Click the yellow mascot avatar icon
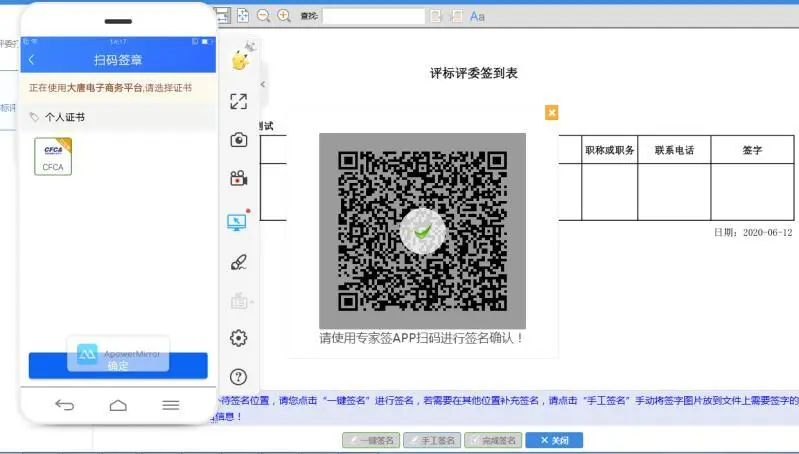The image size is (799, 454). point(241,60)
